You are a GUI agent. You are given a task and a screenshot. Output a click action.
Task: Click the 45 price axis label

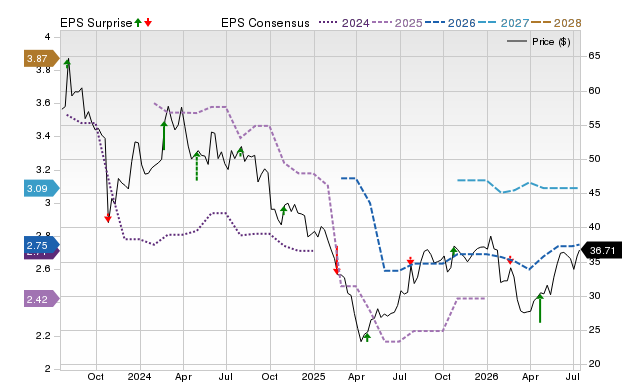[594, 193]
